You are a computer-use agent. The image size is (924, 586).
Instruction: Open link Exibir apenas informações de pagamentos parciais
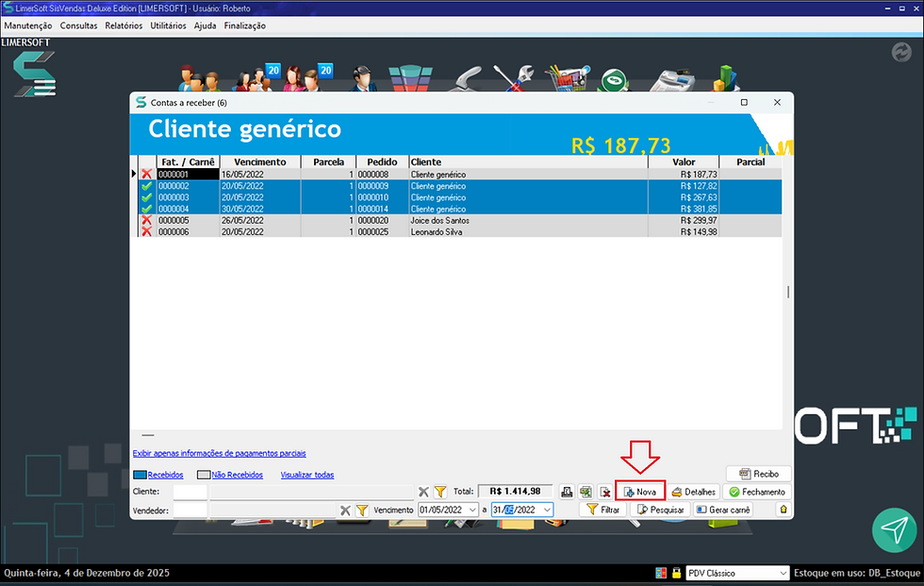[219, 453]
